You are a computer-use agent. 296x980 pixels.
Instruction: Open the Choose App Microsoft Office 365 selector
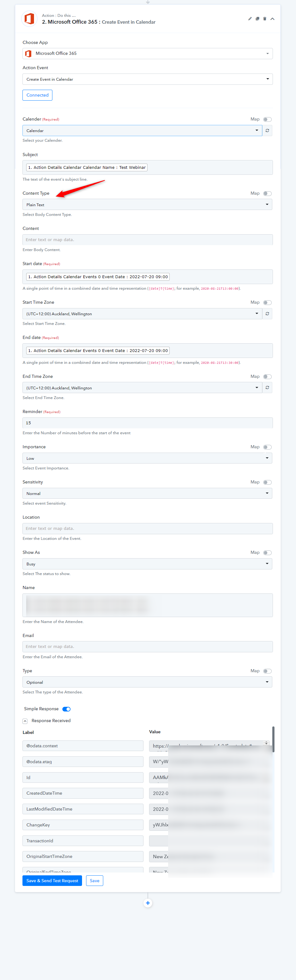tap(148, 54)
